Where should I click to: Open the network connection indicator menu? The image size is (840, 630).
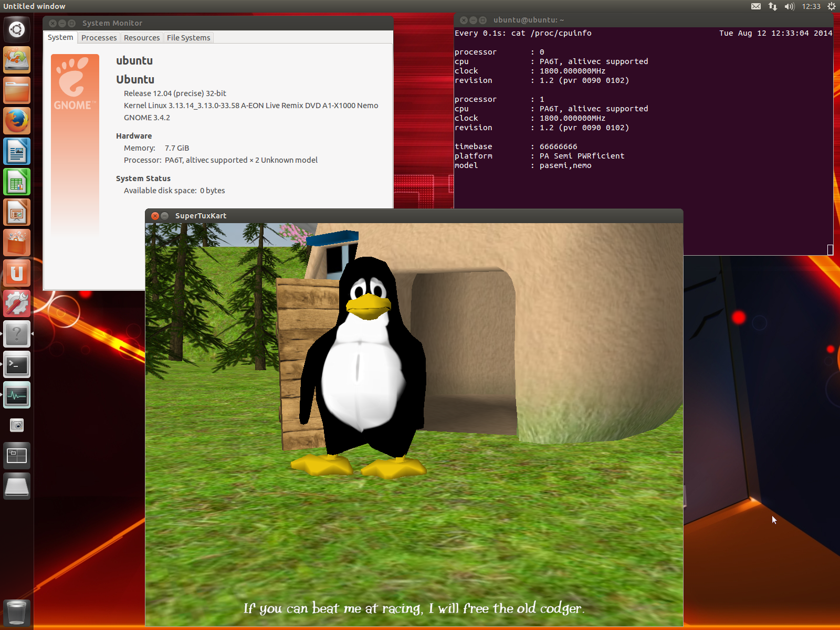click(x=772, y=6)
